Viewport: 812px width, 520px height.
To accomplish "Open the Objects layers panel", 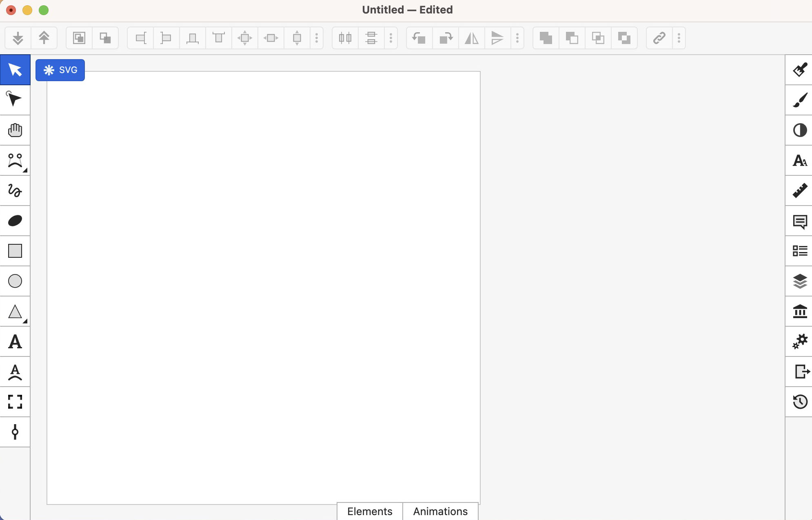I will click(799, 281).
